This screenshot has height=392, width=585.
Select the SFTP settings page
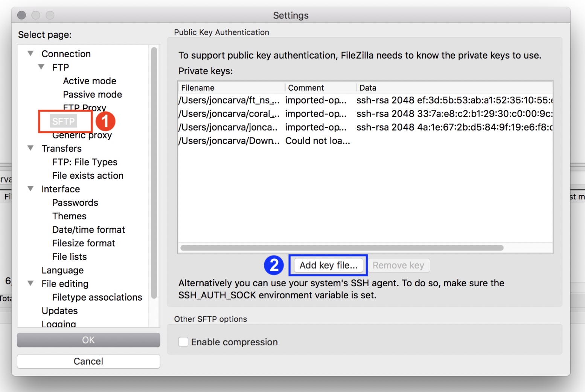(64, 121)
